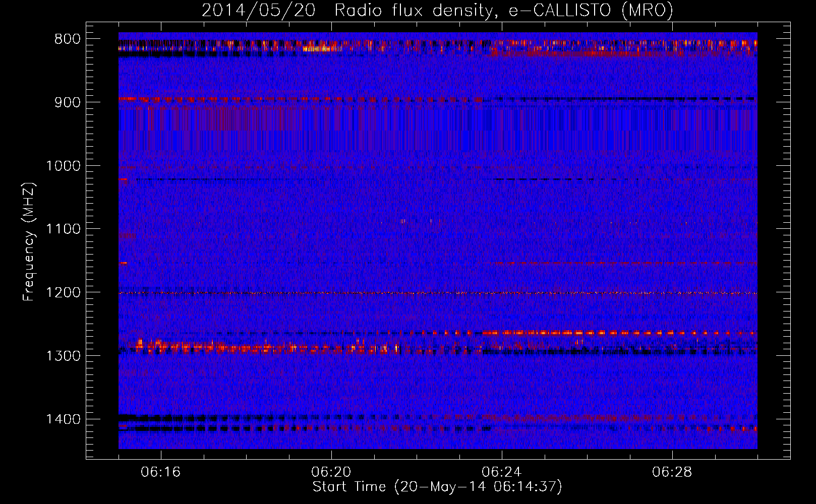Click the 1200 frequency tick label
This screenshot has height=504, width=816.
(63, 293)
